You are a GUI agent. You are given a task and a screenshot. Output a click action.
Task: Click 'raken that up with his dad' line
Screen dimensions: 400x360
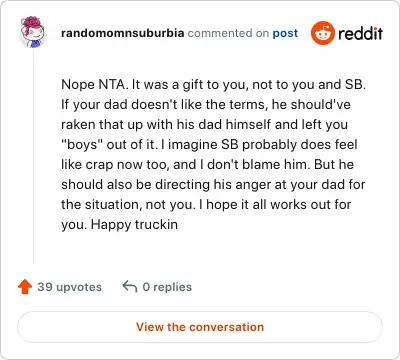click(x=204, y=124)
